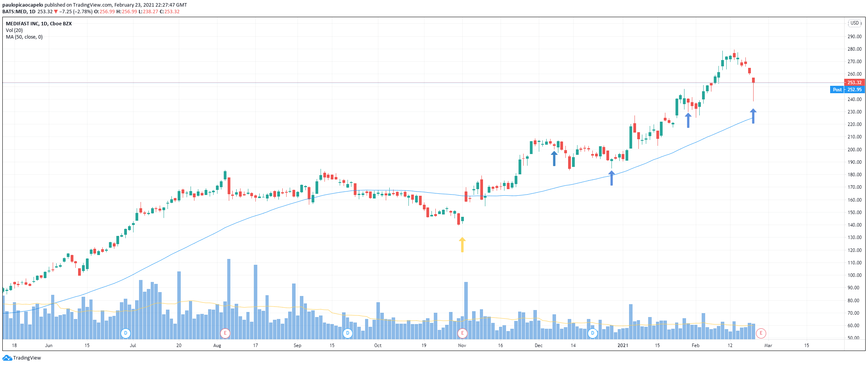The height and width of the screenshot is (365, 868).
Task: Click the paulopicaocapelo author name
Action: point(23,5)
